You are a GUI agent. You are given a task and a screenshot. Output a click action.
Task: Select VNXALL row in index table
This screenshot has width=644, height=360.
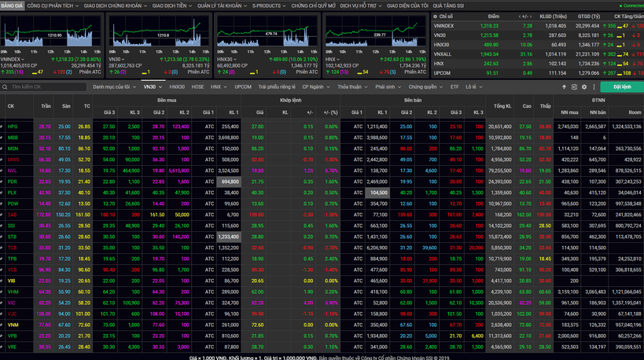[538, 54]
